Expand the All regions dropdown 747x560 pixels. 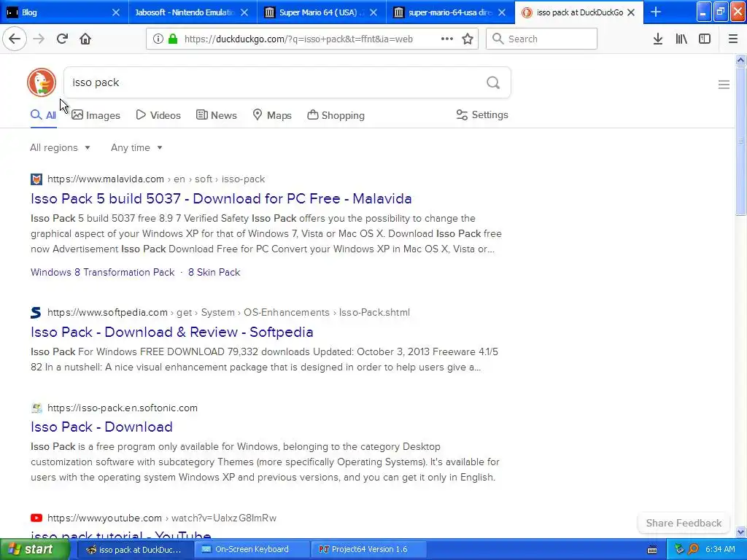(60, 147)
